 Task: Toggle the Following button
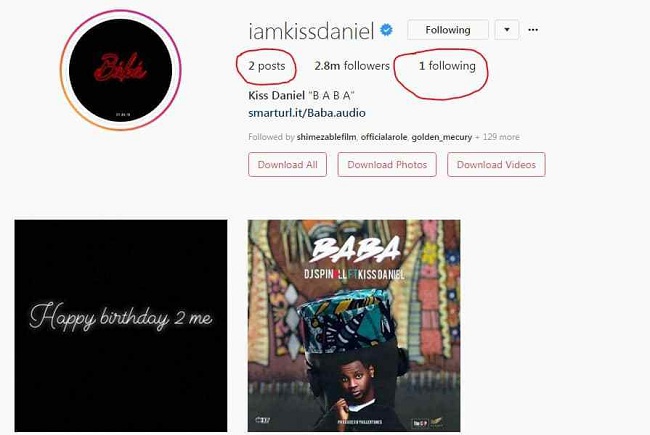coord(448,30)
